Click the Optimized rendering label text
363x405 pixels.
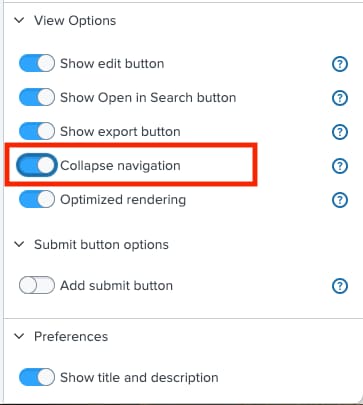tap(123, 200)
